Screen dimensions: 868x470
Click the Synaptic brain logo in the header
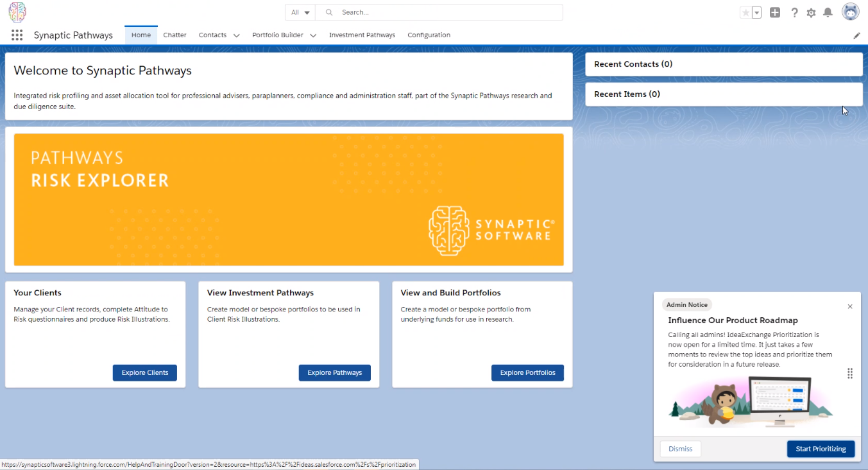(x=17, y=12)
